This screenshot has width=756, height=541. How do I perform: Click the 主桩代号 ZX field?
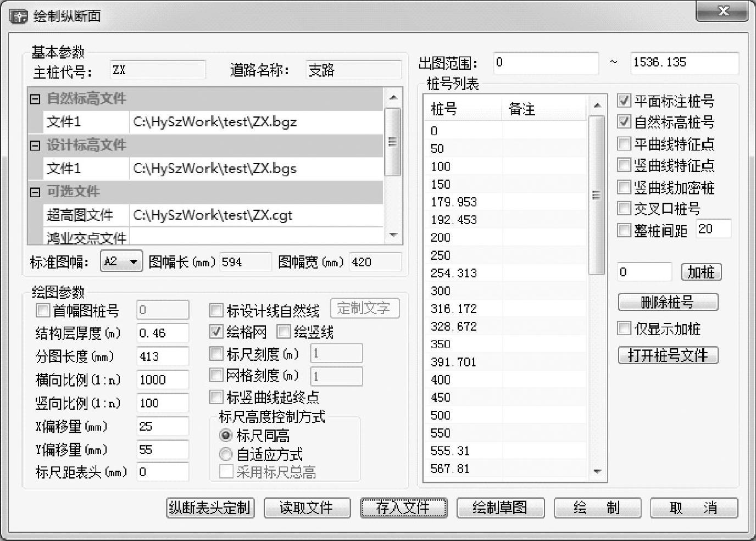[158, 70]
